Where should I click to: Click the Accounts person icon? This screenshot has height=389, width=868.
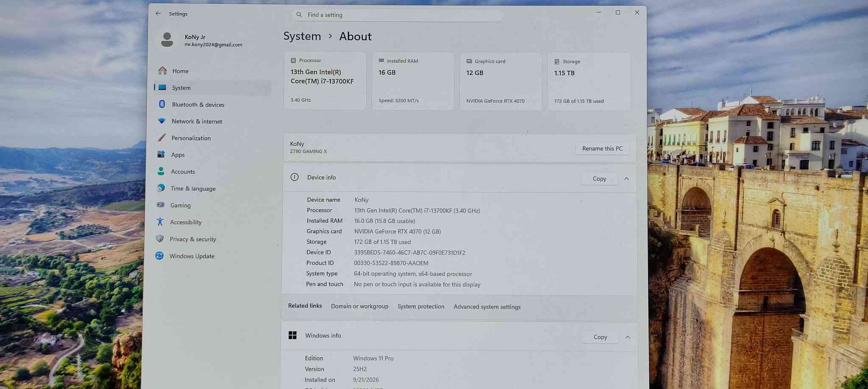161,171
